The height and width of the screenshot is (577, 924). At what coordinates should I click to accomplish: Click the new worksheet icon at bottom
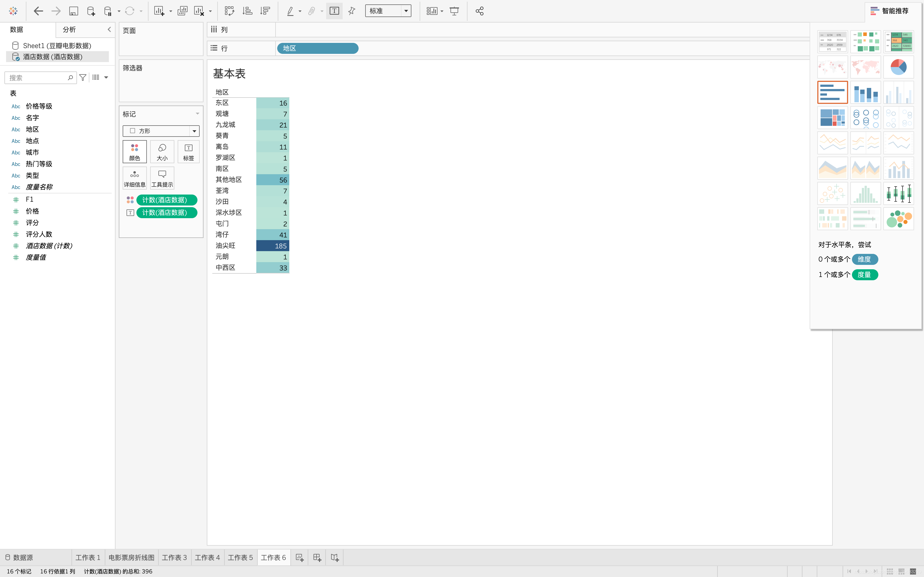(x=300, y=557)
